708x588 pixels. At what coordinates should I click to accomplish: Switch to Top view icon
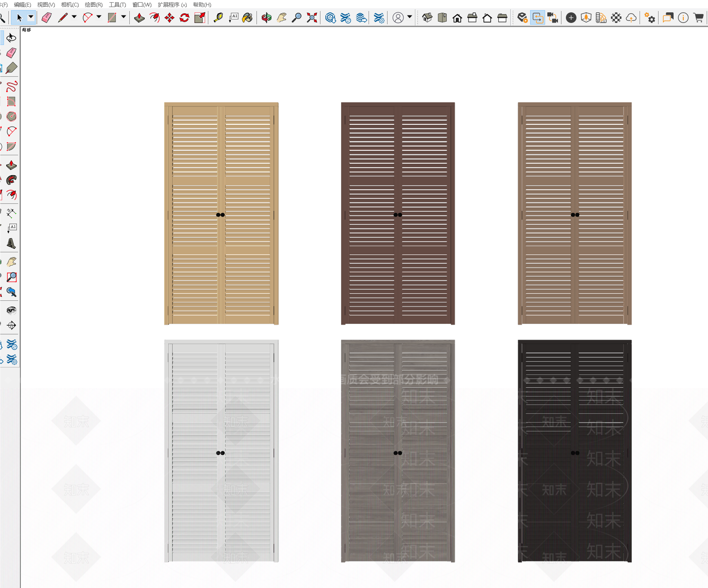[x=442, y=18]
